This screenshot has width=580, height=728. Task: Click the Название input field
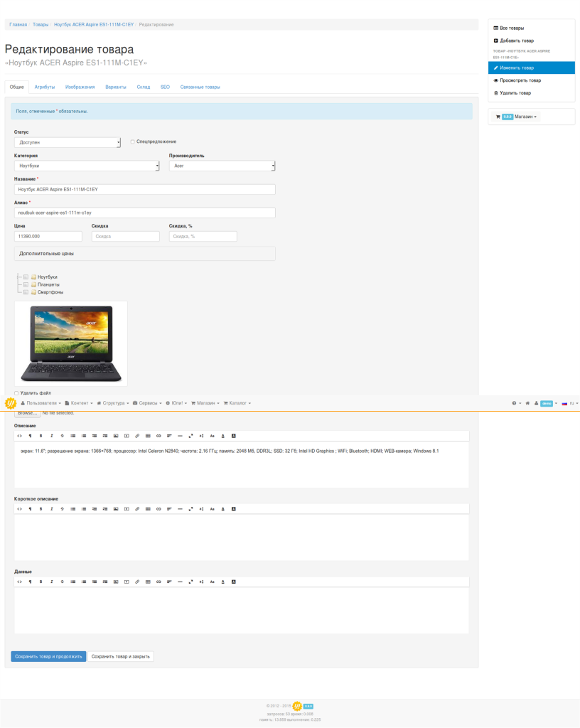coord(145,189)
